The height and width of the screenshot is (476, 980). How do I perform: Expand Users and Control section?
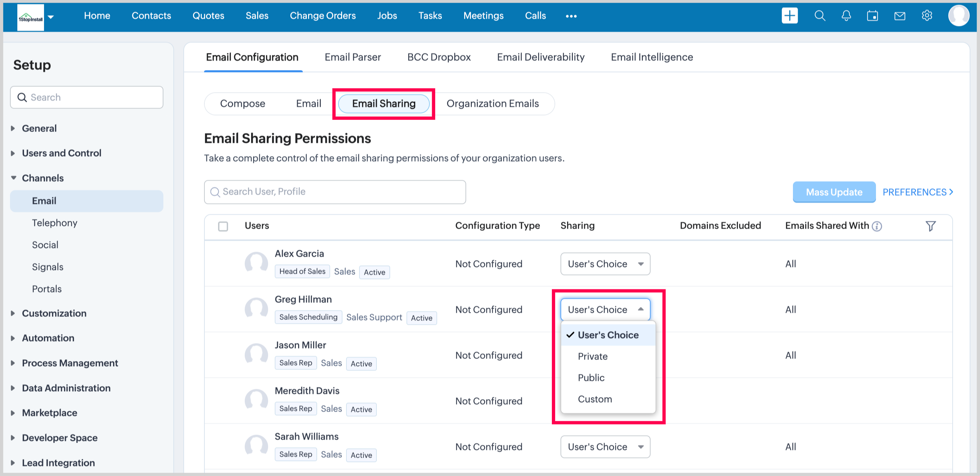61,153
